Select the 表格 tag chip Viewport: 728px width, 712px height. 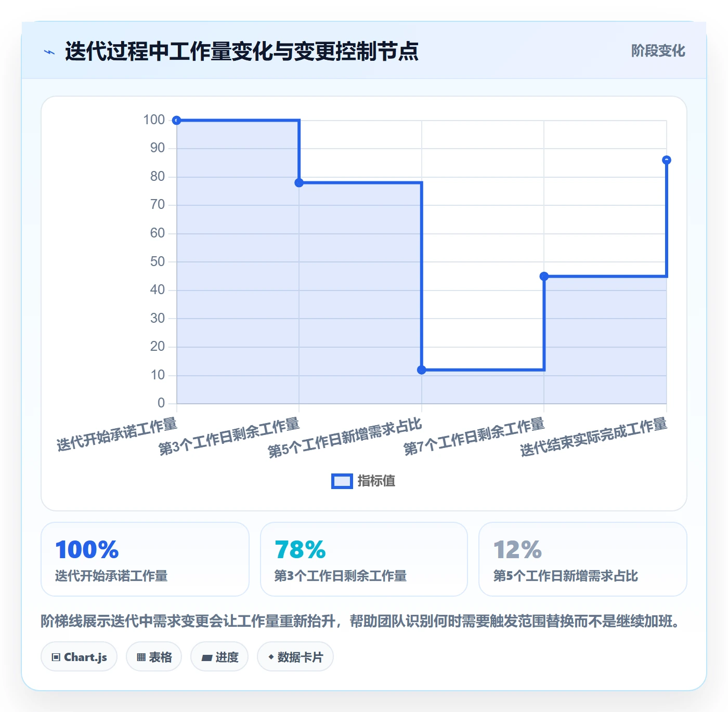point(154,657)
